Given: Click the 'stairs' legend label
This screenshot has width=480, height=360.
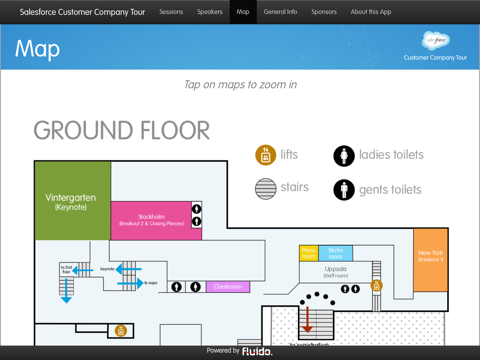Looking at the screenshot, I should 295,187.
